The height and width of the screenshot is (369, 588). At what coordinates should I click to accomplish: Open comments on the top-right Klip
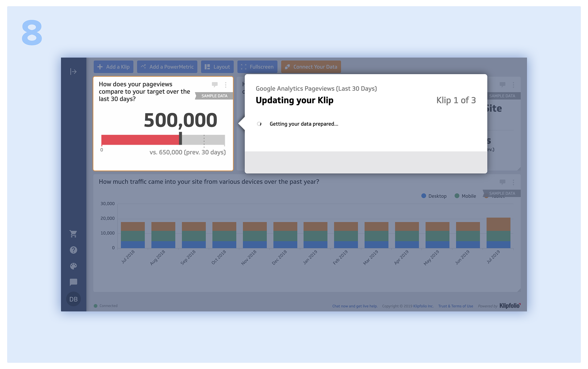pos(502,85)
